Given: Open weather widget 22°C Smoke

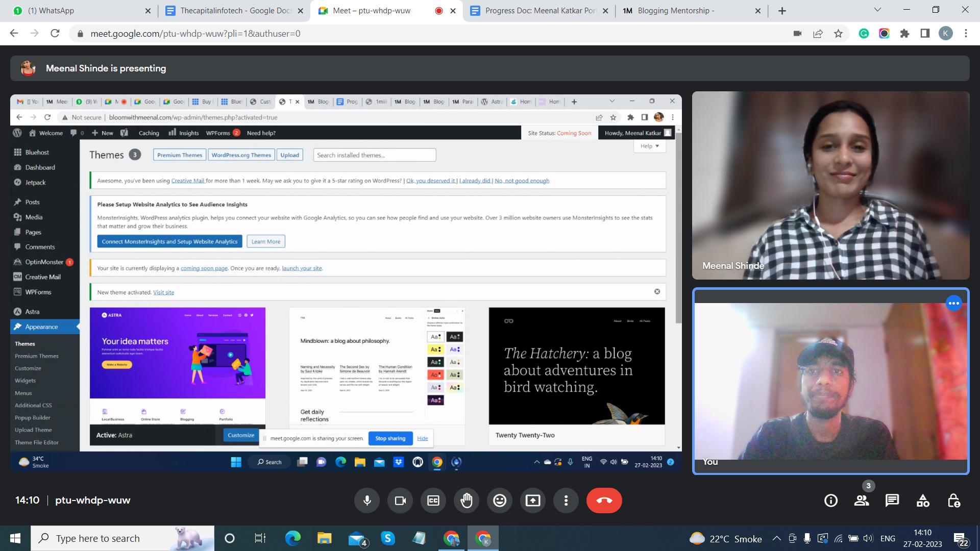Looking at the screenshot, I should click(725, 539).
